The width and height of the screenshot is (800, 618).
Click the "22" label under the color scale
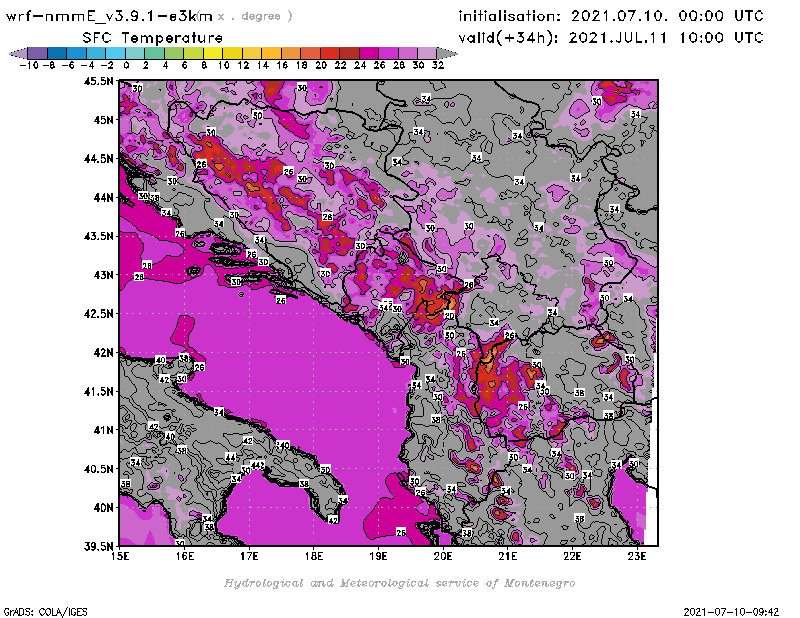(340, 65)
